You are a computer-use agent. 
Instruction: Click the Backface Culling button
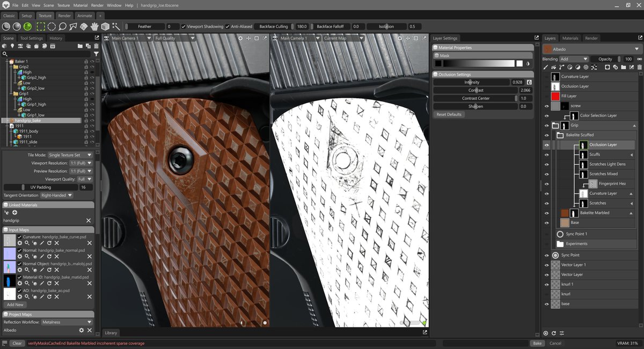pyautogui.click(x=274, y=26)
